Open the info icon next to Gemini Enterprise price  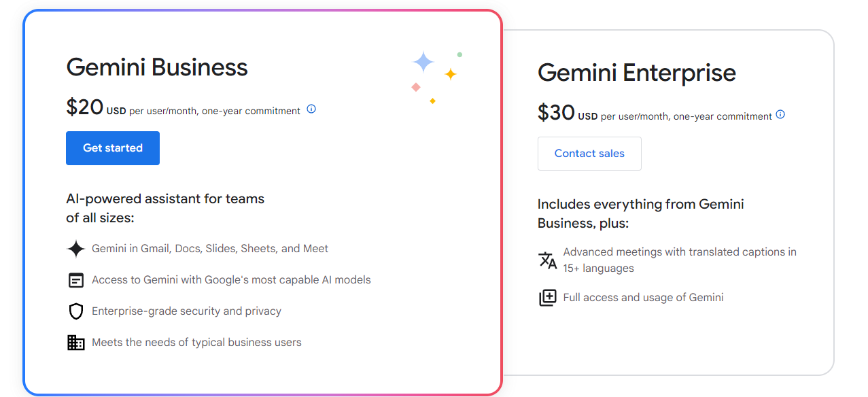(x=780, y=114)
